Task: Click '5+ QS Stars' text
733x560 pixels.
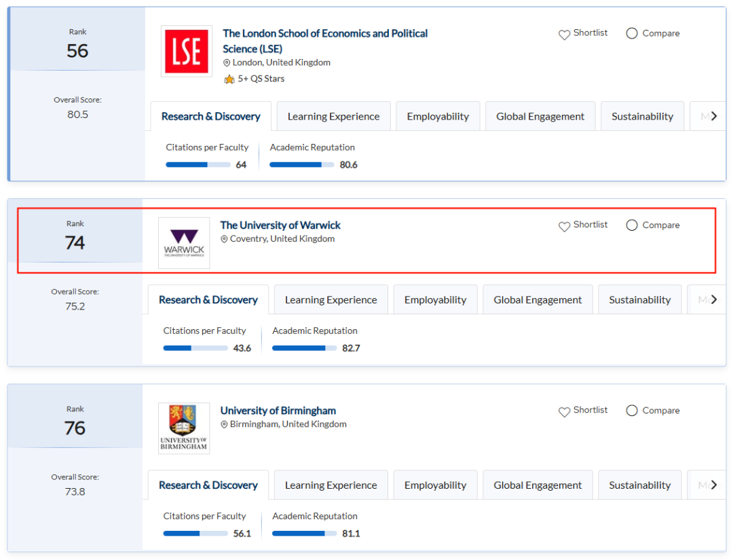Action: click(261, 79)
